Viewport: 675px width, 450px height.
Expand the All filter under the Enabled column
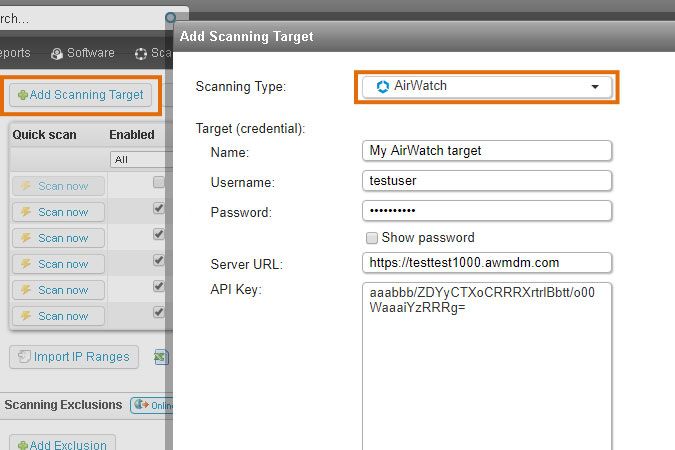click(x=140, y=159)
